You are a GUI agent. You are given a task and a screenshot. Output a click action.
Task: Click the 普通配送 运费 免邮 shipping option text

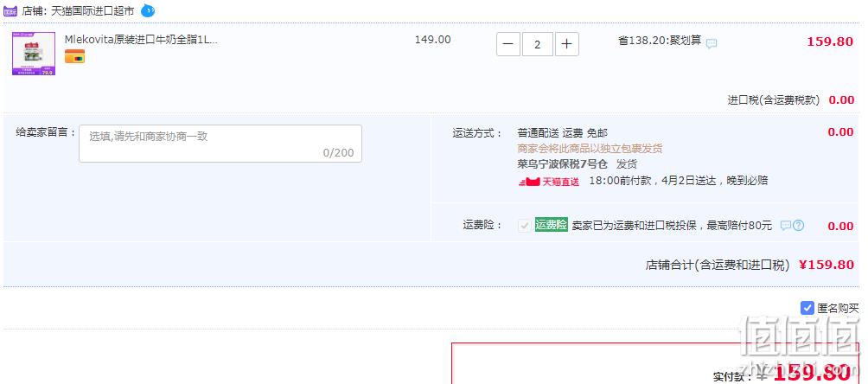click(563, 133)
